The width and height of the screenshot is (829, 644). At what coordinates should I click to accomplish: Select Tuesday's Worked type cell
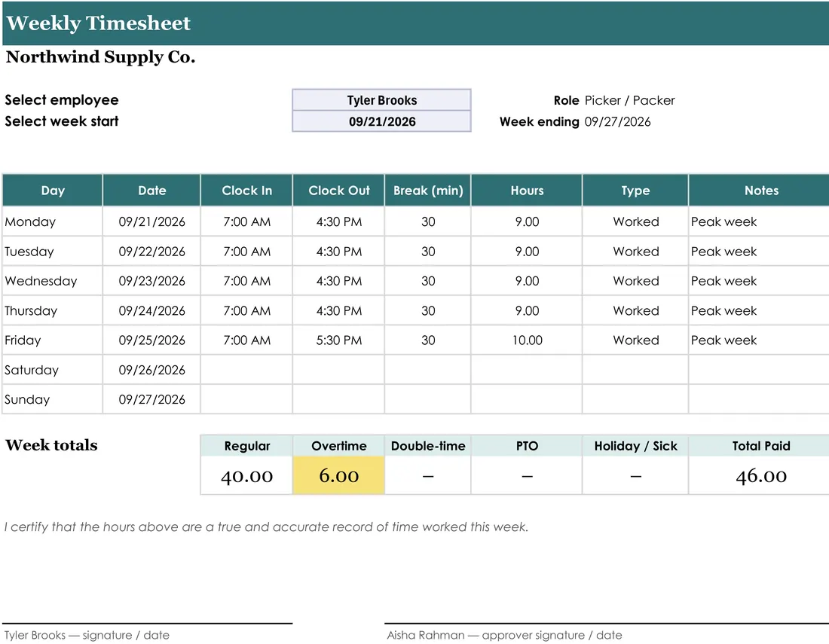635,251
